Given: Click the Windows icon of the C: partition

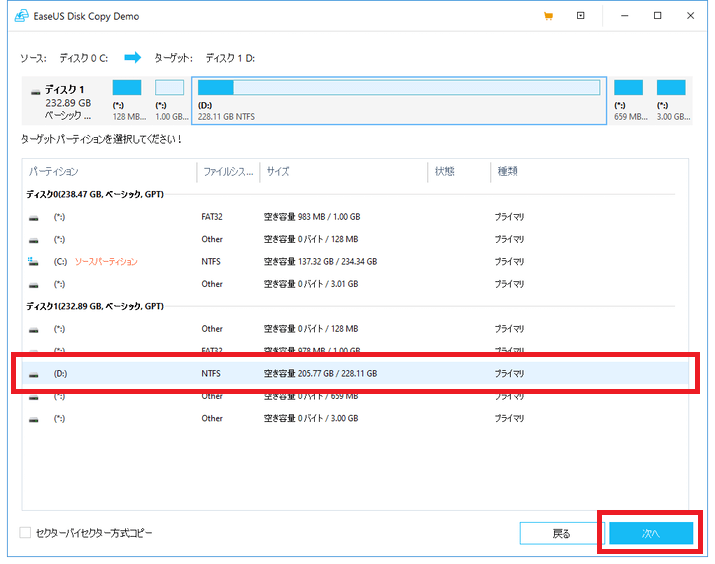Looking at the screenshot, I should (x=34, y=262).
